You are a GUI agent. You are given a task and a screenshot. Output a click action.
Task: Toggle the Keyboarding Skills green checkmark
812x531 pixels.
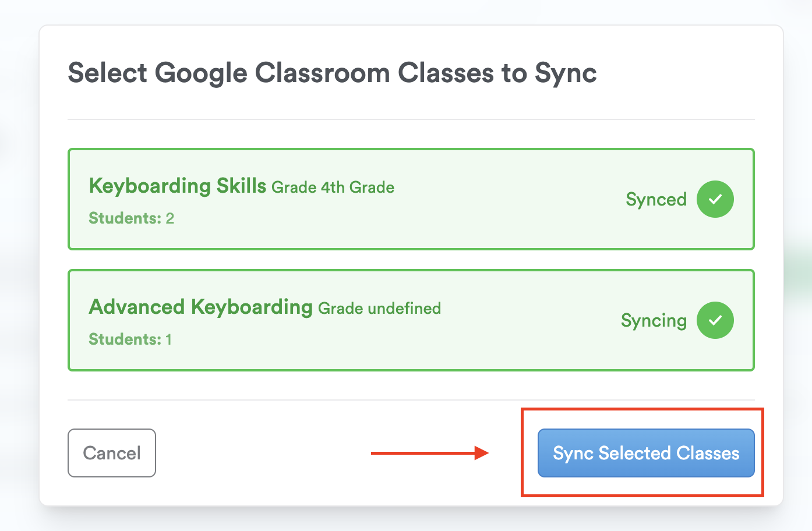[x=715, y=199]
